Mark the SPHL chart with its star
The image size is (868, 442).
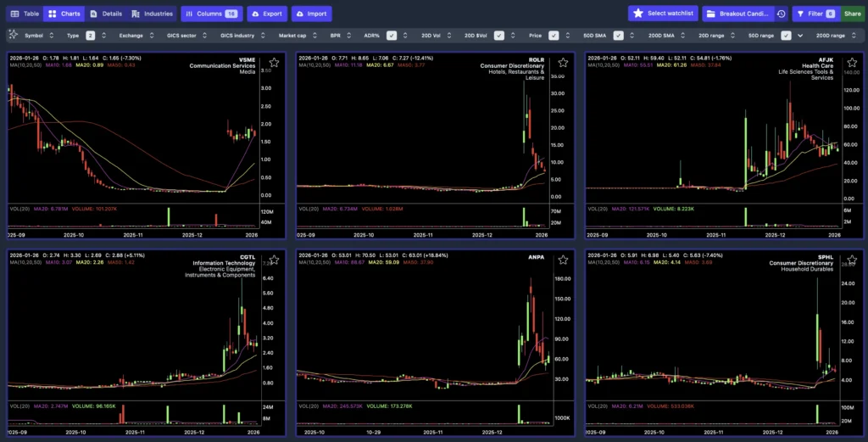coord(851,259)
